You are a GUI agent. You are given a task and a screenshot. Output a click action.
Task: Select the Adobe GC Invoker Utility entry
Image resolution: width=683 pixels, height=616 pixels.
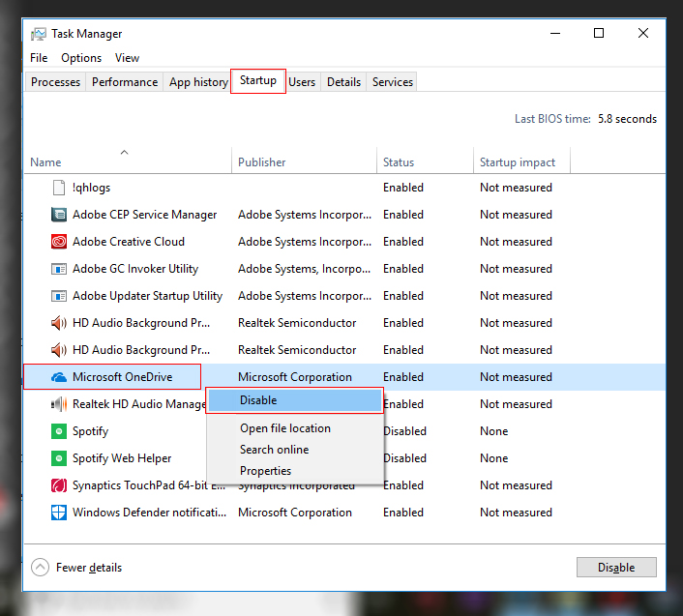[135, 269]
